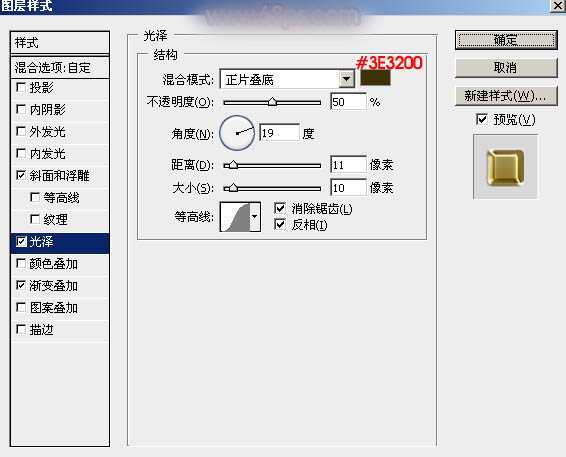Click the angle field showing 19

[x=279, y=133]
